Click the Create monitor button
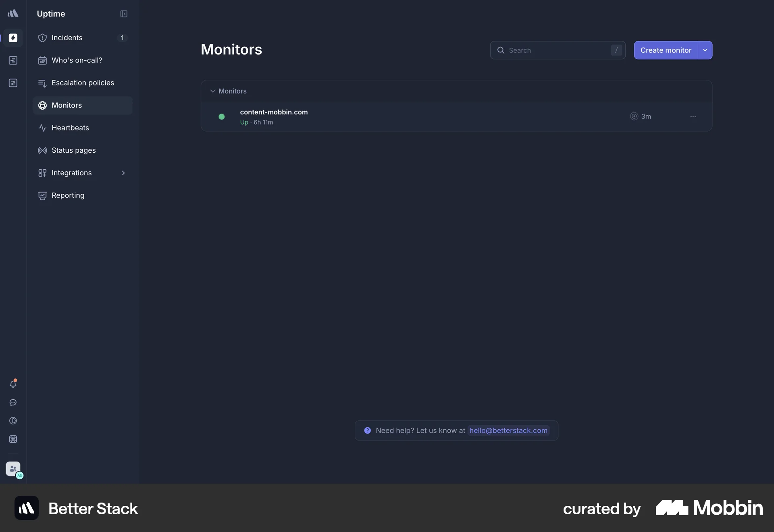Image resolution: width=774 pixels, height=532 pixels. [666, 50]
